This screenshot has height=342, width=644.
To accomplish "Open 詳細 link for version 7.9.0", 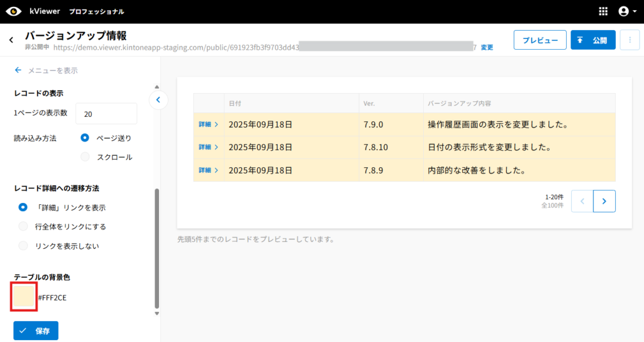I will [x=208, y=124].
